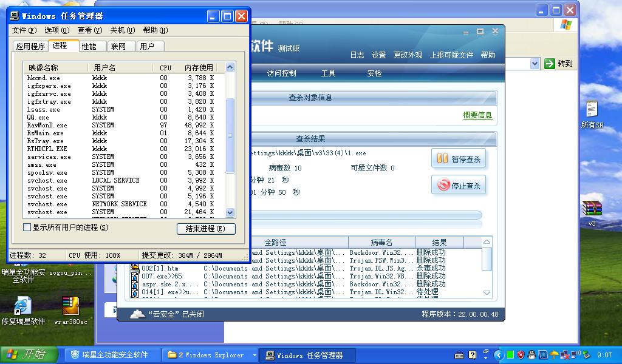Click the red shield security alert tray icon
Image resolution: width=622 pixels, height=364 pixels.
[521, 355]
